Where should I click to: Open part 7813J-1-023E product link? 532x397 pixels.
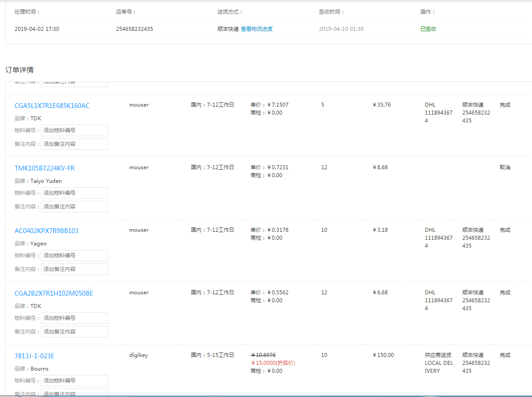coord(34,356)
